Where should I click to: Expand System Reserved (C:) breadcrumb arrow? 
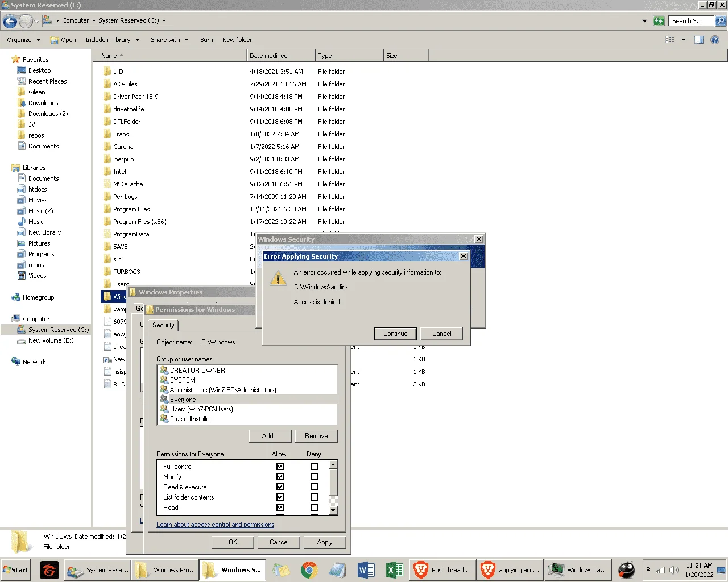(164, 21)
